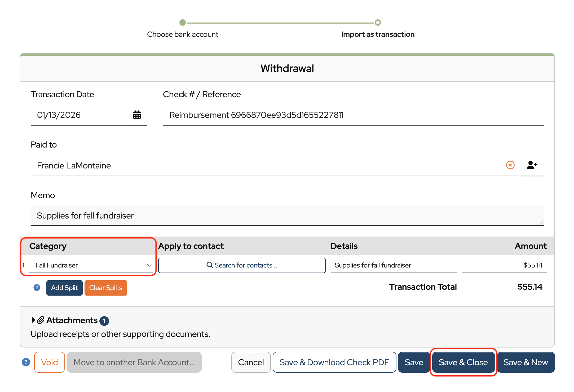Click the Add Split button
The height and width of the screenshot is (392, 574).
64,288
